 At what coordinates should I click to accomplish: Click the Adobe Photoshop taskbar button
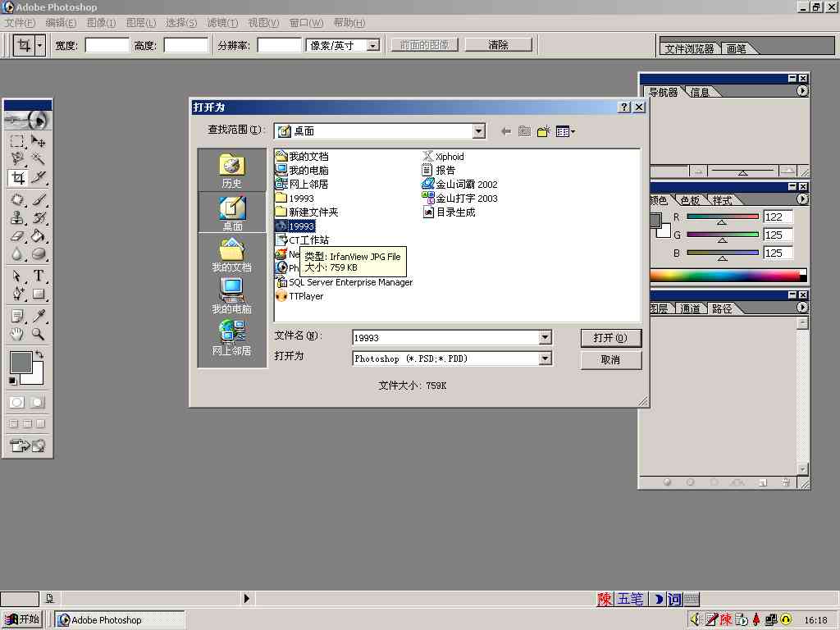[x=120, y=620]
